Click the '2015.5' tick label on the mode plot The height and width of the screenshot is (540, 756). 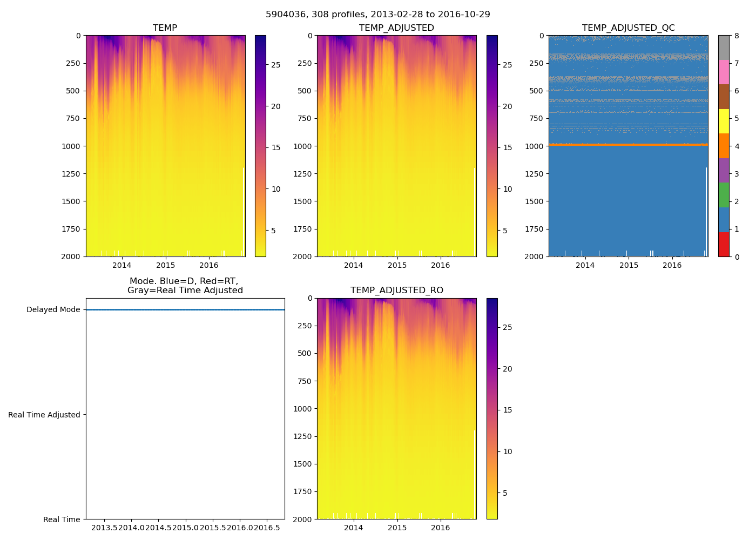213,528
